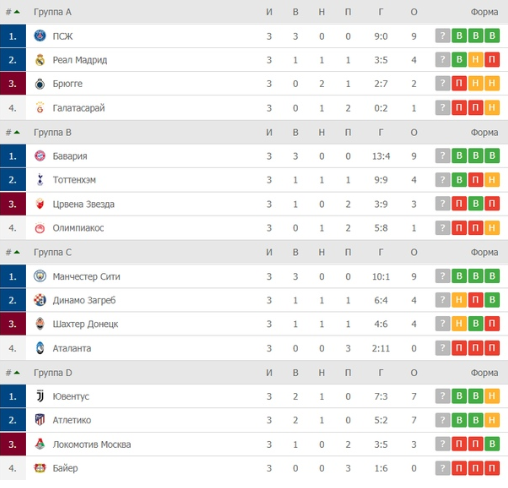508x488 pixels.
Task: Click the Atletico Madrid crest icon
Action: 40,420
